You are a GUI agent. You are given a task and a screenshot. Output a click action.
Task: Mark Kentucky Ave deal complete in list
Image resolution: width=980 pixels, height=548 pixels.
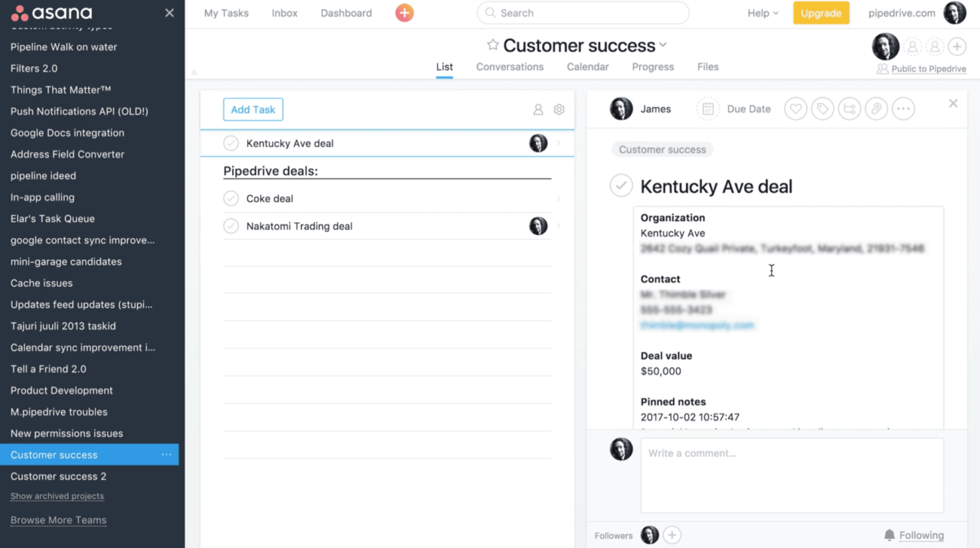pos(231,143)
